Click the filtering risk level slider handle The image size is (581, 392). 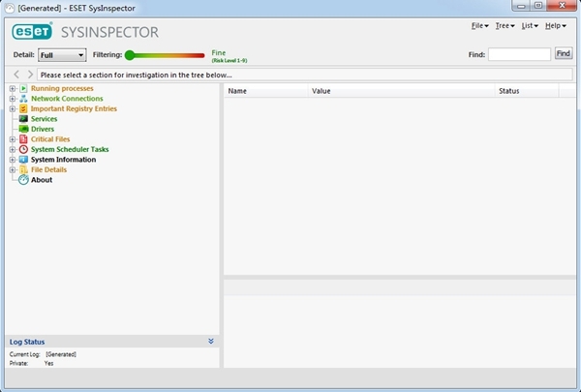(130, 55)
